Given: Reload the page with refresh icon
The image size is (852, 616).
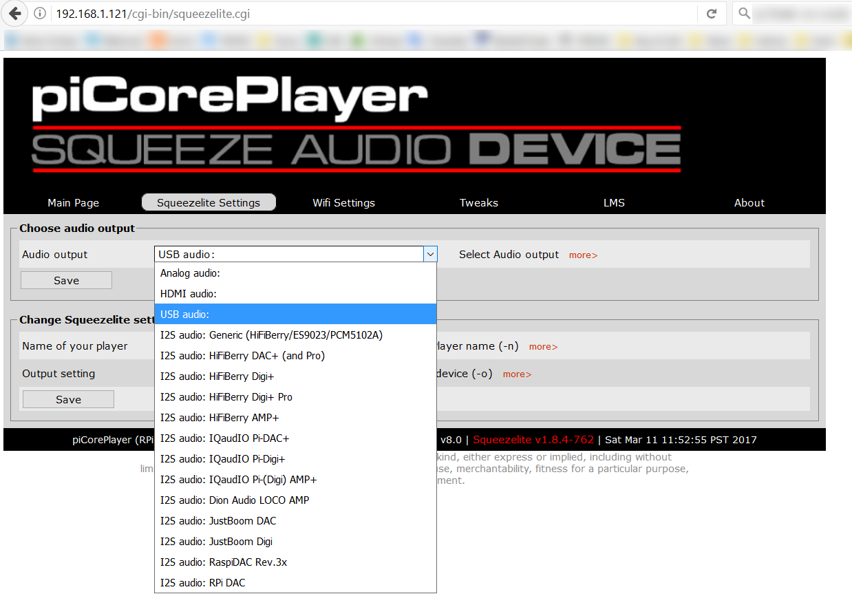Looking at the screenshot, I should (712, 14).
